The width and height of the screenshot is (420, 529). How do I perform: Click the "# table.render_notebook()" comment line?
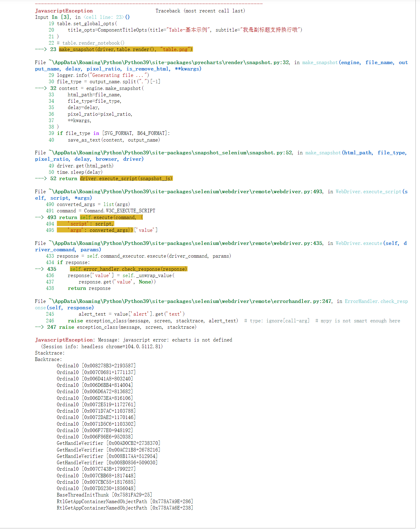tap(91, 43)
